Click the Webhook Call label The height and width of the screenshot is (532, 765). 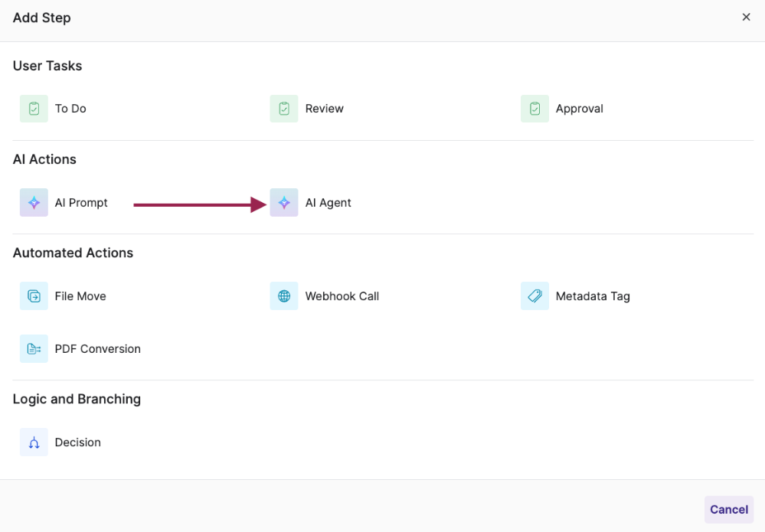coord(342,296)
